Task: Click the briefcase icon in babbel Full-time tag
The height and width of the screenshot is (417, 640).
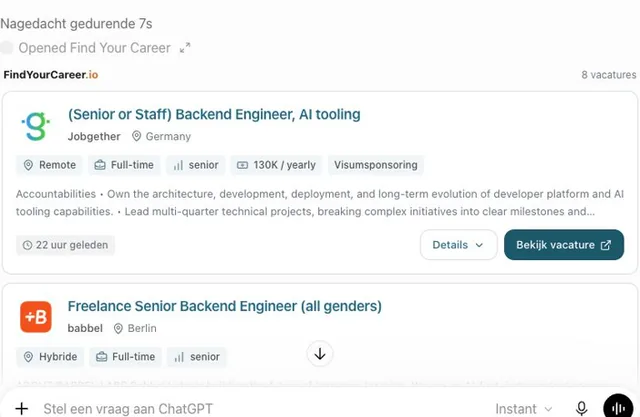Action: (x=101, y=357)
